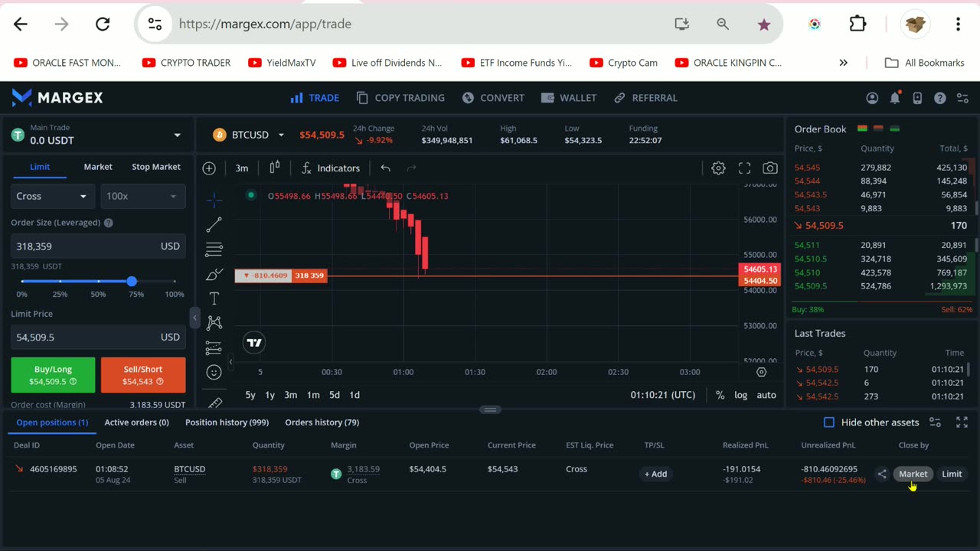
Task: Add symbol comparison with plus icon
Action: coord(209,168)
